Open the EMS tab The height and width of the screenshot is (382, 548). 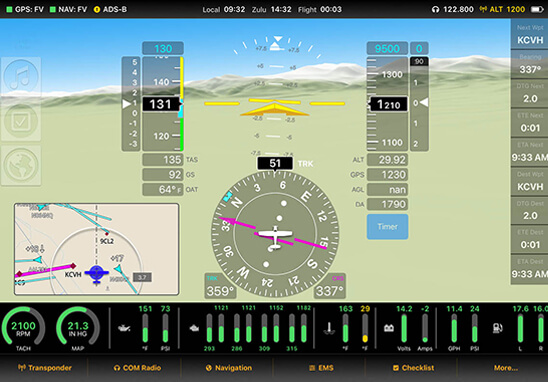click(x=321, y=368)
